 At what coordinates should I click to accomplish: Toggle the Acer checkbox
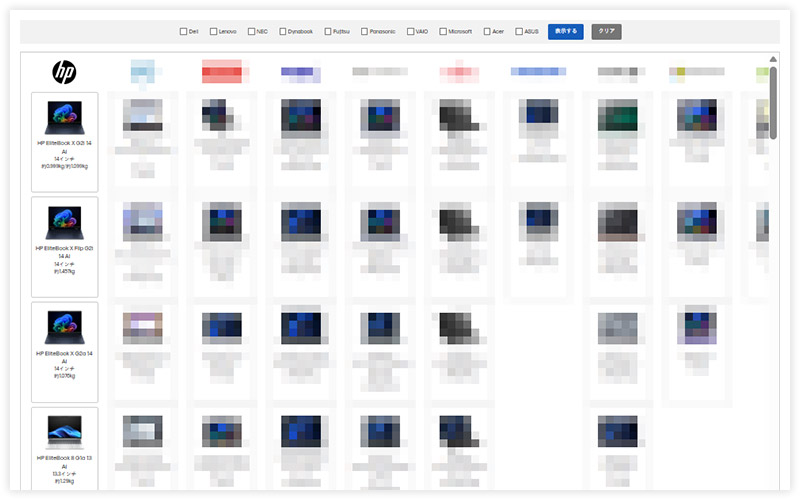487,32
